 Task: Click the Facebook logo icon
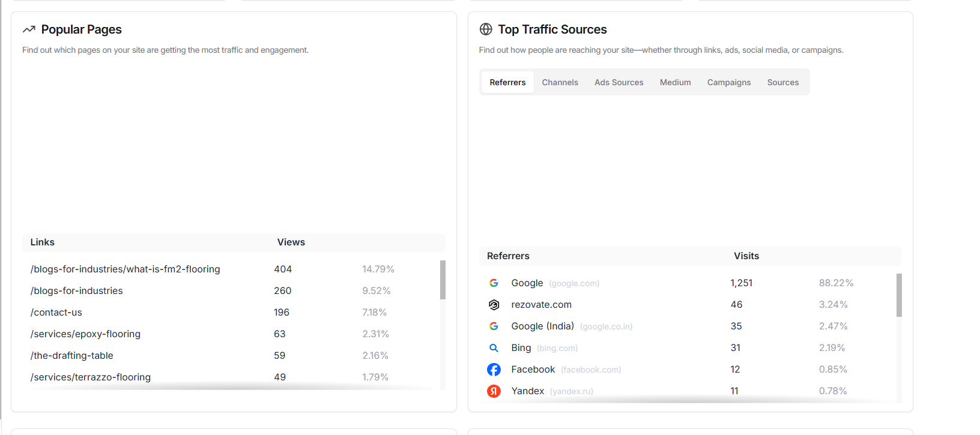tap(494, 370)
